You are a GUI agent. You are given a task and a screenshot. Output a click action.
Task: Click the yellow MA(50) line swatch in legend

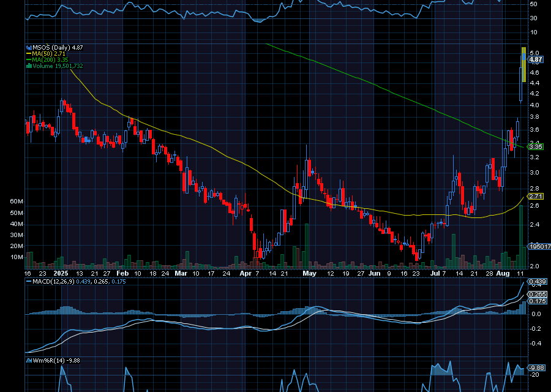29,54
